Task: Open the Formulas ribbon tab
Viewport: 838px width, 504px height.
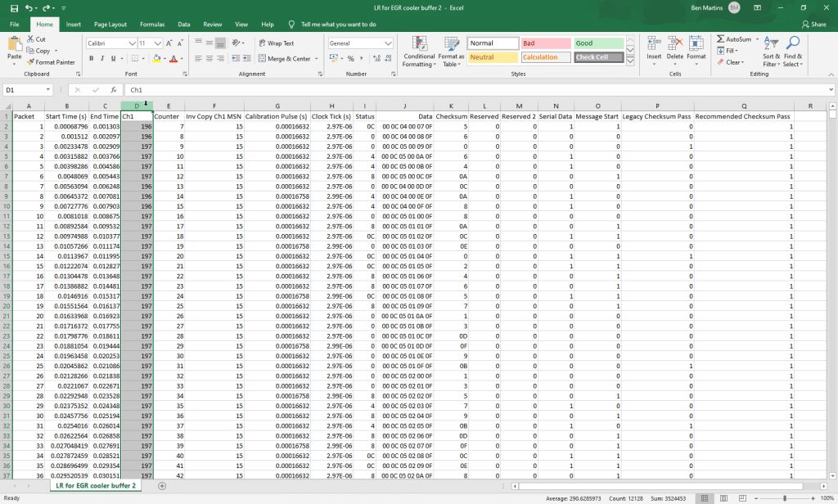Action: 152,24
